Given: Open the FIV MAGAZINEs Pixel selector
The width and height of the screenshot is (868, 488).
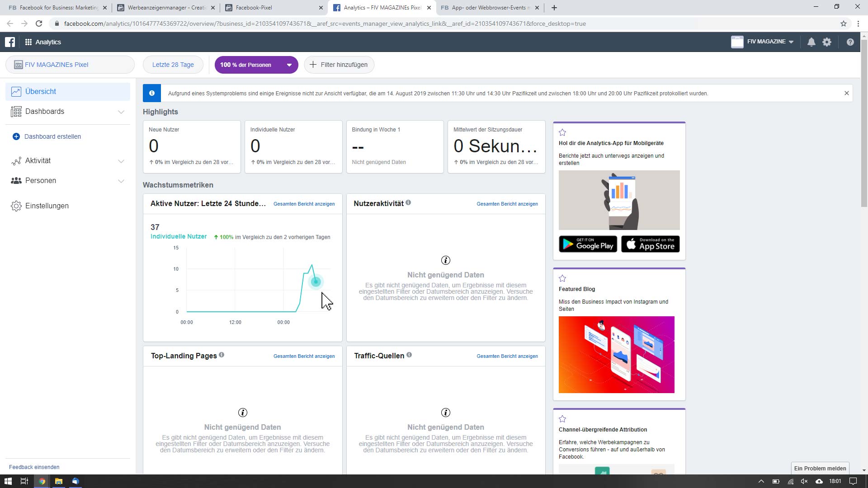Looking at the screenshot, I should 70,65.
